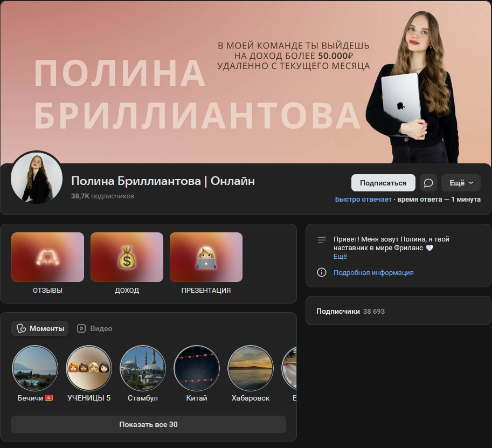This screenshot has width=492, height=448.
Task: Click the ОТЗЫВЫ label text
Action: (48, 291)
